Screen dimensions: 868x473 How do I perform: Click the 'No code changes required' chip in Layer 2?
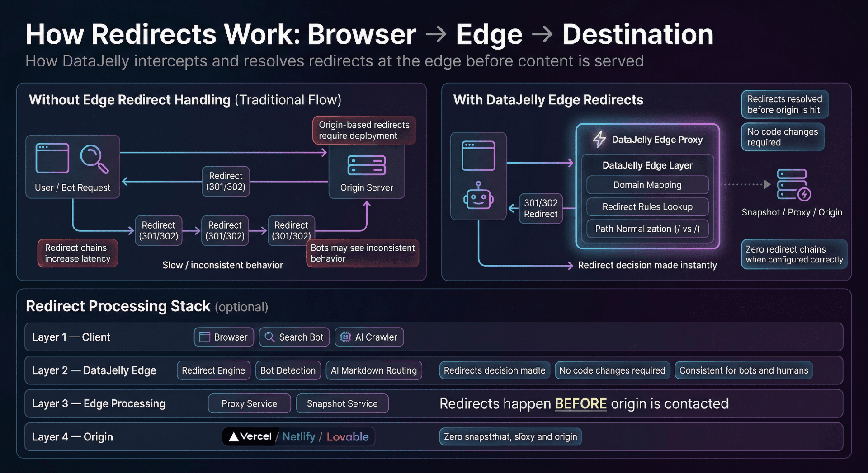coord(612,370)
